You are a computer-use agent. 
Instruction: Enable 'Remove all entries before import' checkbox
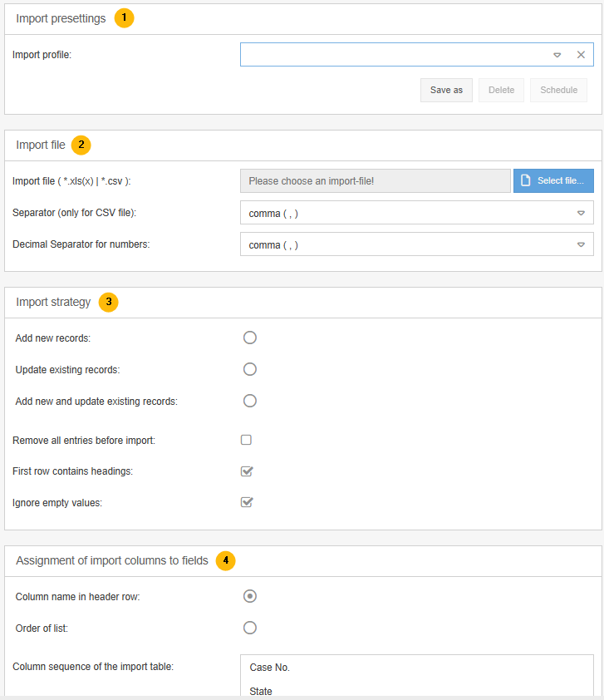[246, 440]
